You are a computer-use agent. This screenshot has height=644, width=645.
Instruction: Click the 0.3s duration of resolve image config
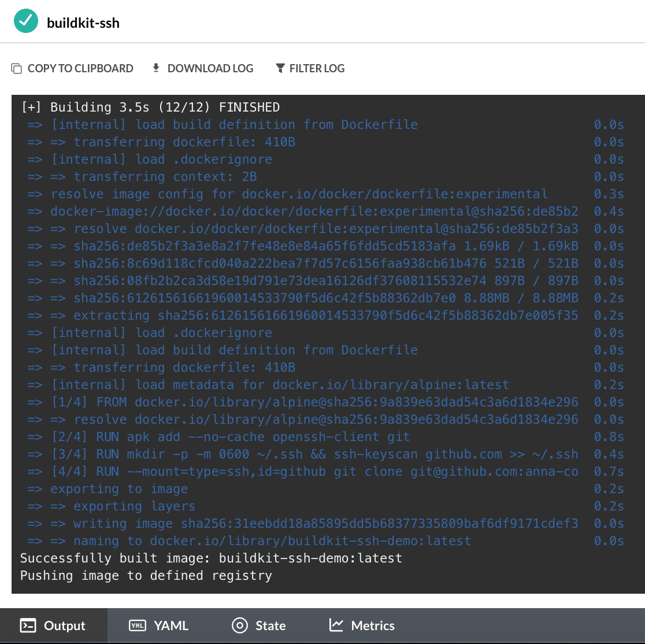(609, 194)
